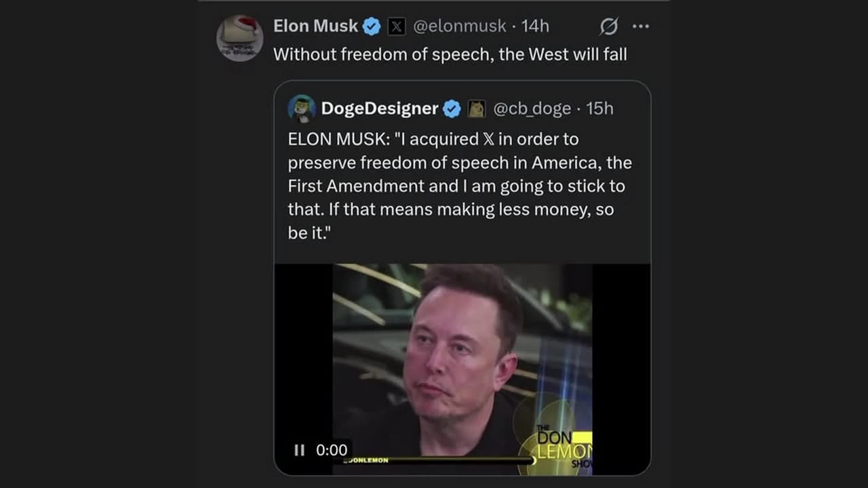The image size is (868, 488).
Task: Open the @elonmusk handle link
Action: (x=460, y=26)
